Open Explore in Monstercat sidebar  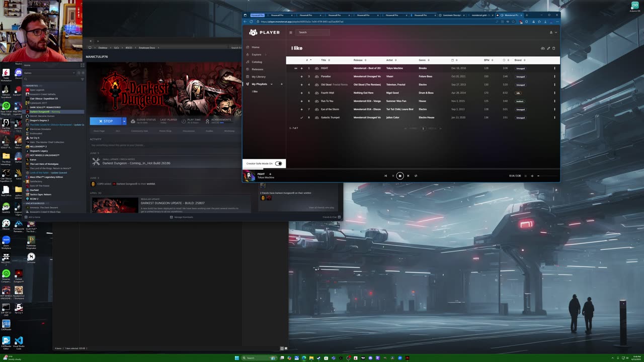tap(257, 54)
